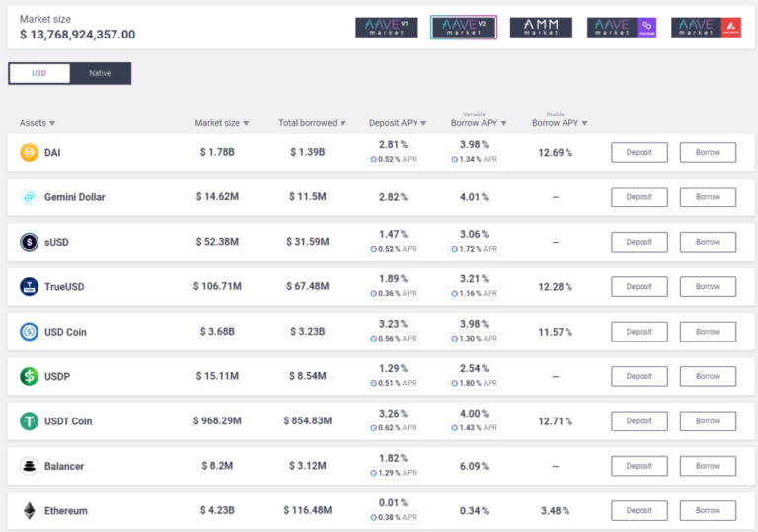Click the green USDP icon
Screen dimensions: 758x532
30,376
